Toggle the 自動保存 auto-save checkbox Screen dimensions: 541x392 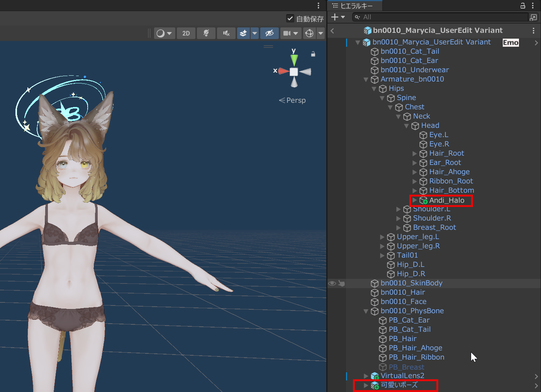tap(290, 19)
